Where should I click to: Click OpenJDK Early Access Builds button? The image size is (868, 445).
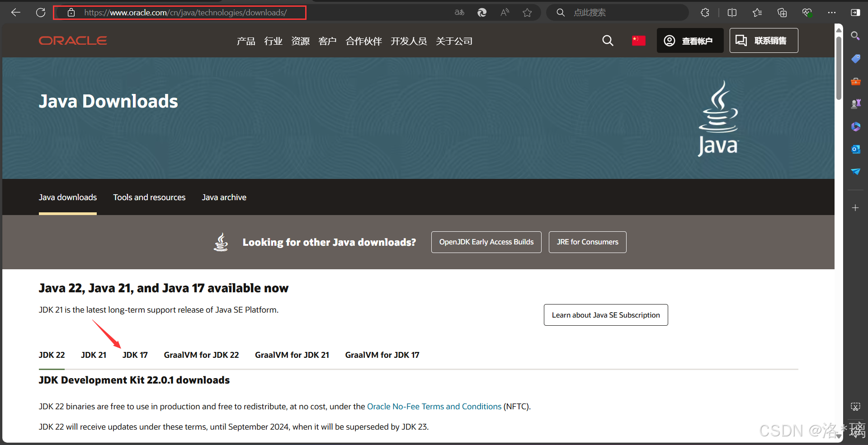click(486, 242)
